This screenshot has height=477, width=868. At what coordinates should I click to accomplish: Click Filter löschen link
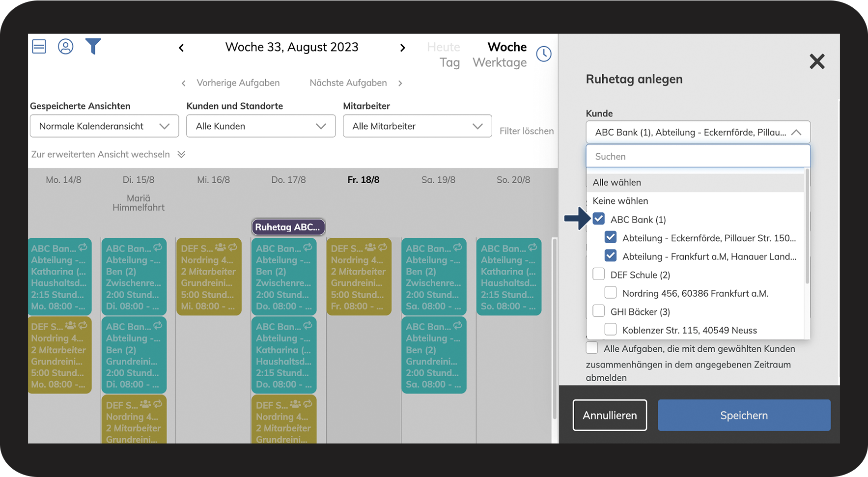tap(527, 131)
